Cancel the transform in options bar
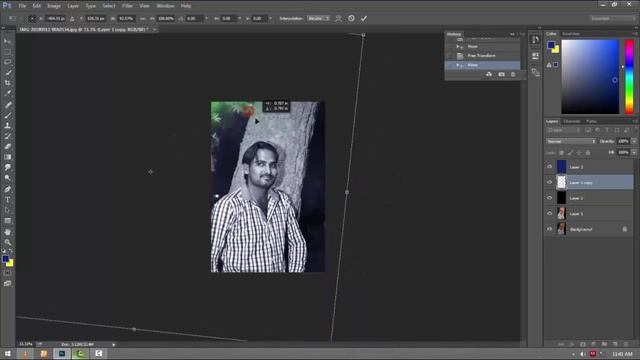Viewport: 640px width, 360px height. 351,18
